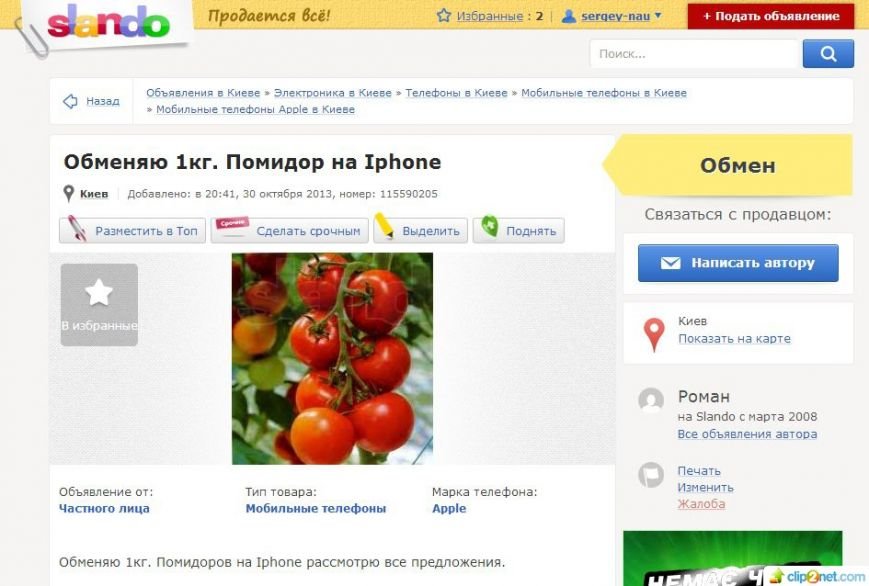Click the Написать автору button
This screenshot has width=869, height=586.
click(x=738, y=263)
